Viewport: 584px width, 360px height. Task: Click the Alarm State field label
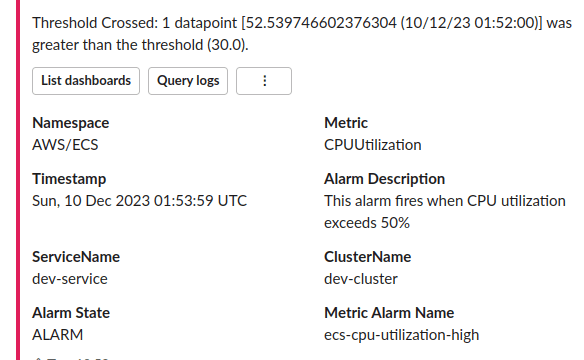pos(71,313)
